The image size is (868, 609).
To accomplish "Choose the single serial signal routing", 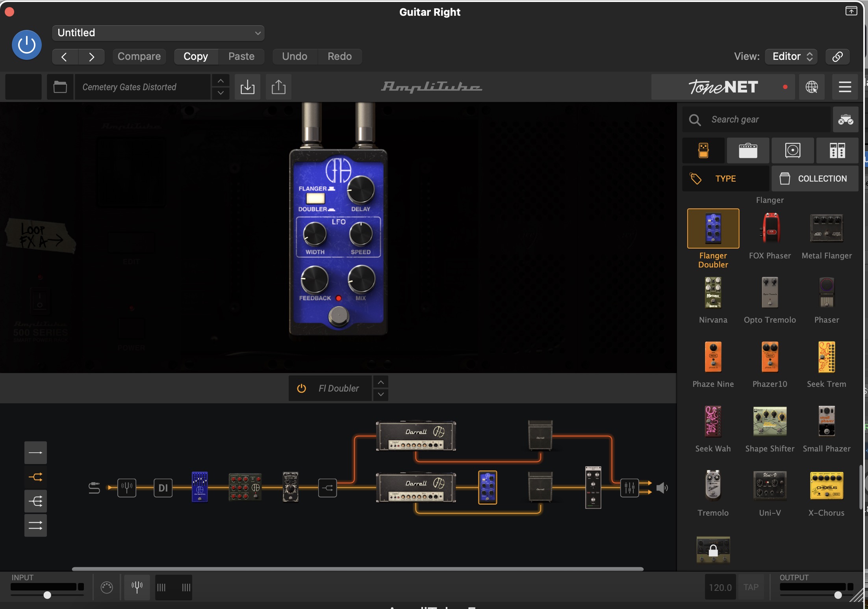I will coord(35,453).
